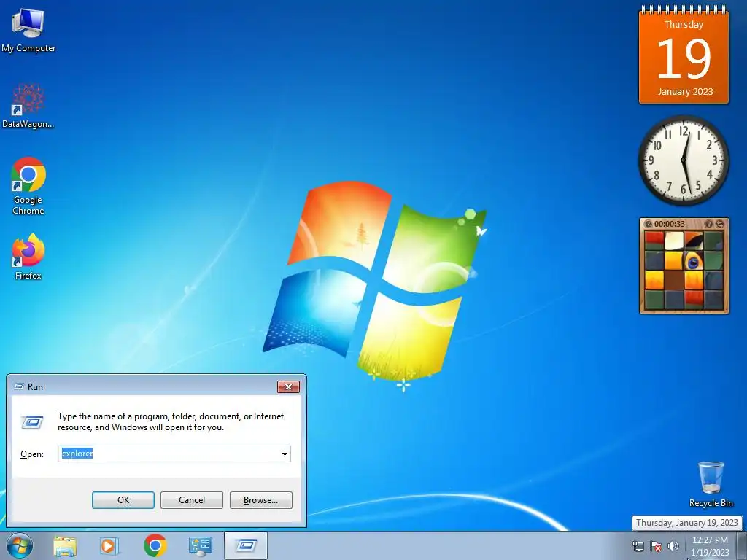Screen dimensions: 747x560
Task: Click Browse... in the Run dialog
Action: 260,500
